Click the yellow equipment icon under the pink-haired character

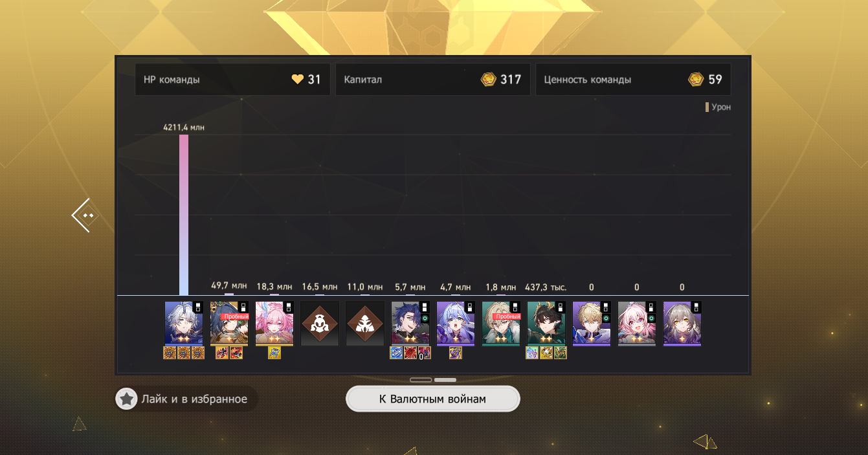tap(274, 353)
